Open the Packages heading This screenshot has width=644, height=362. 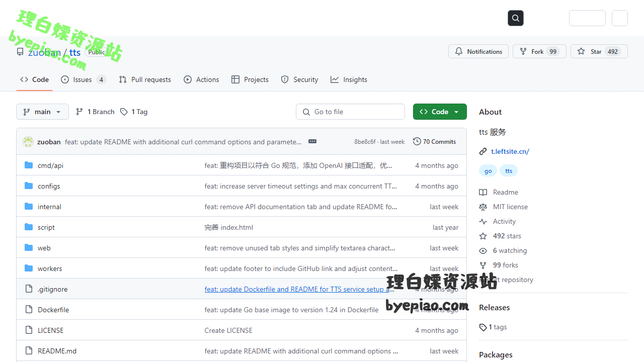(x=496, y=354)
